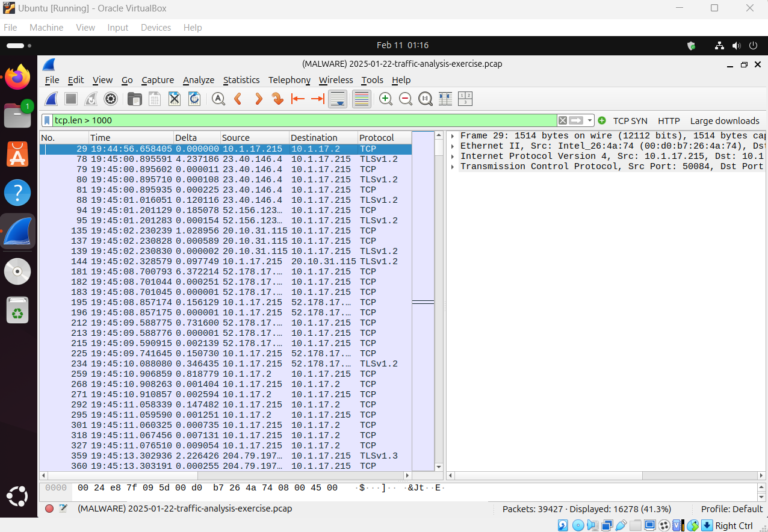Open Capture options via gear icon
768x532 pixels.
tap(110, 99)
